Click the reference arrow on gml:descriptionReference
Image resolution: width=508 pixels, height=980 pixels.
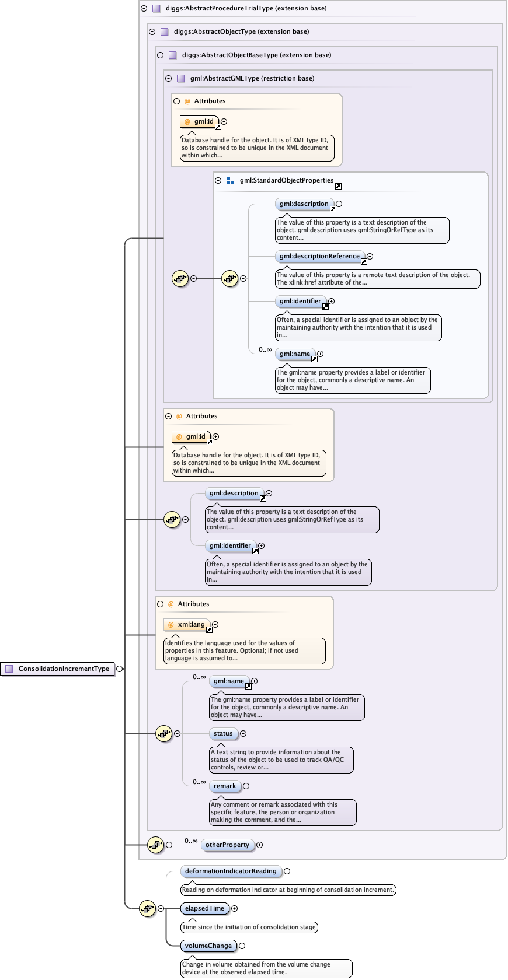point(363,262)
